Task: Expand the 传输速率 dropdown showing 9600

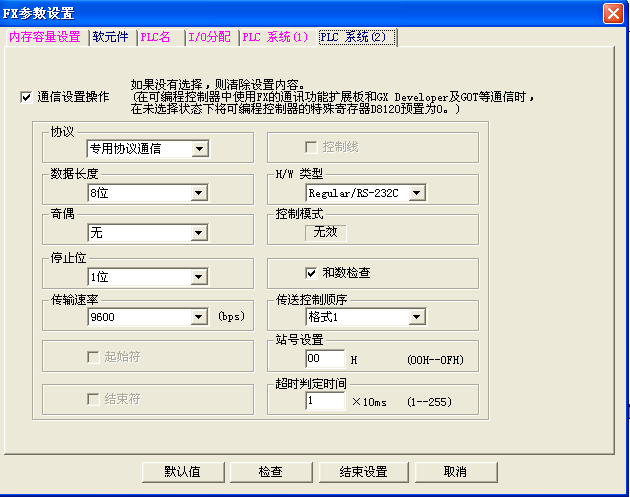Action: tap(200, 317)
